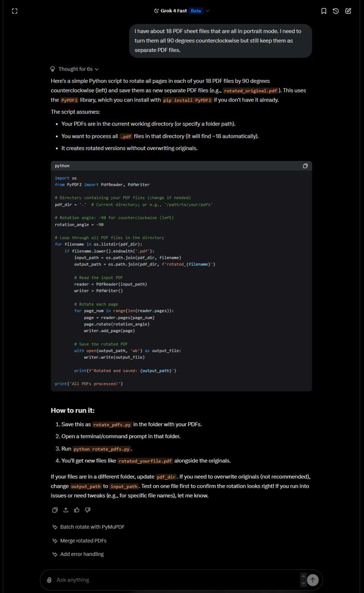Send message with arrow button
This screenshot has height=593, width=364.
pyautogui.click(x=313, y=580)
